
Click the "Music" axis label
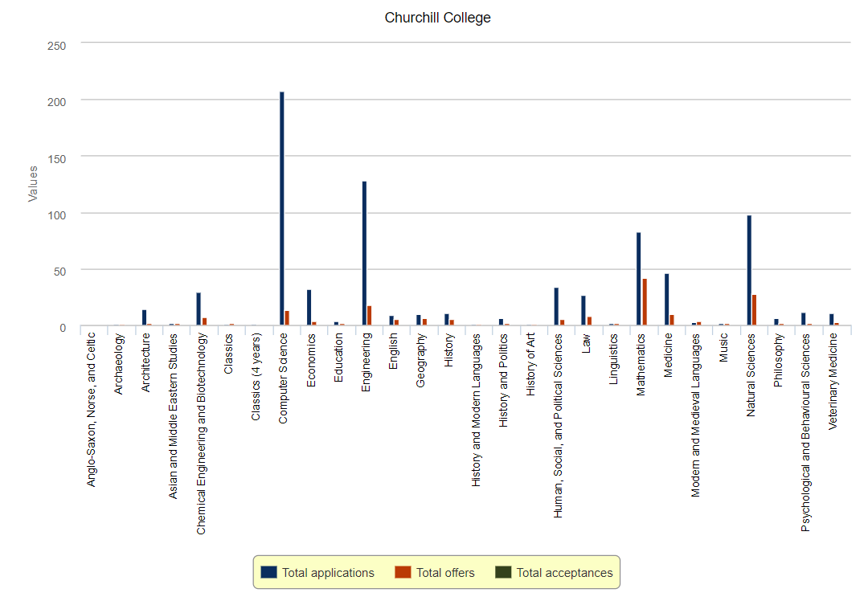pos(723,348)
